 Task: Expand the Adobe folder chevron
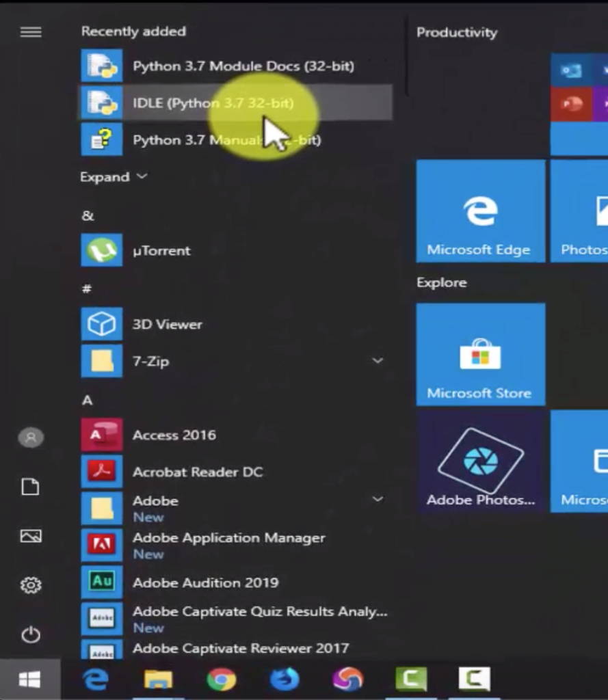point(378,499)
